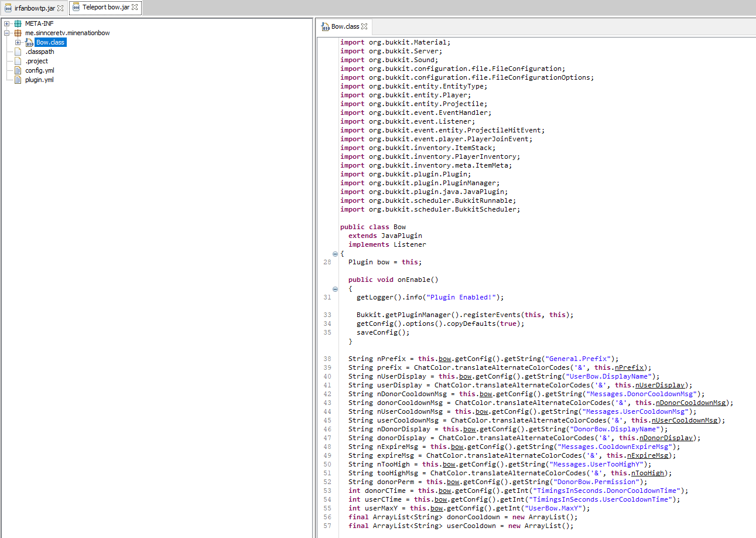
Task: Open plugin.yml from the tree
Action: [39, 80]
